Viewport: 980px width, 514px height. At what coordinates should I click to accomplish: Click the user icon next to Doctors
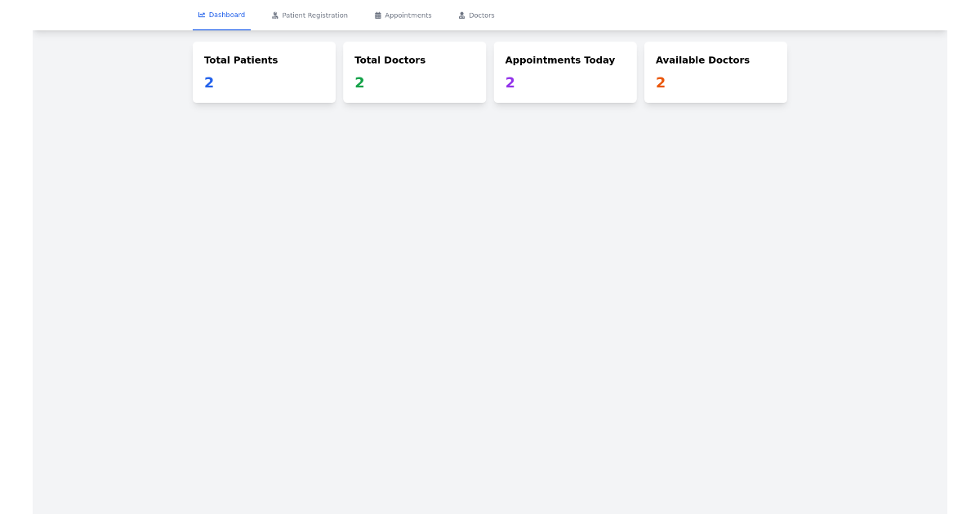(x=461, y=15)
